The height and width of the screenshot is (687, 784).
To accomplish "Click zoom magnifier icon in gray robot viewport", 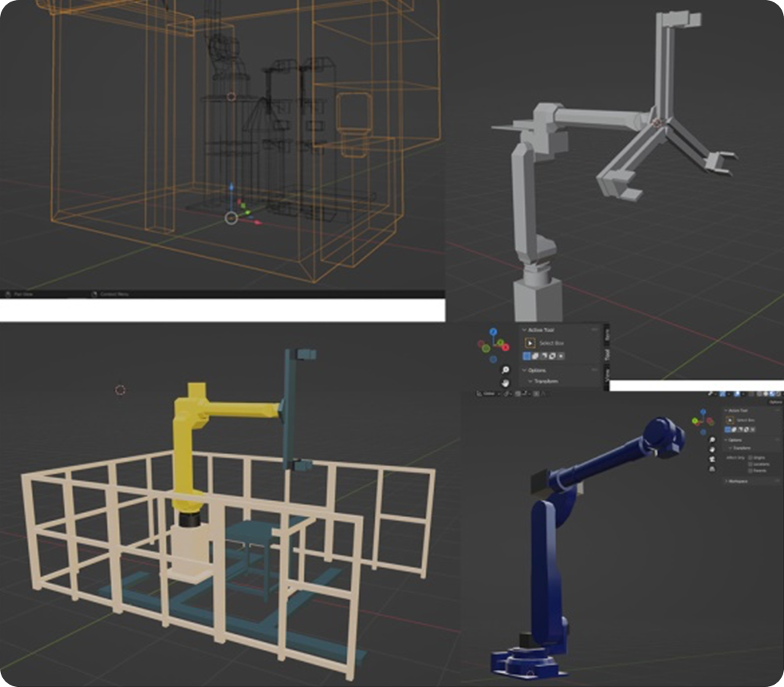I will coord(506,370).
